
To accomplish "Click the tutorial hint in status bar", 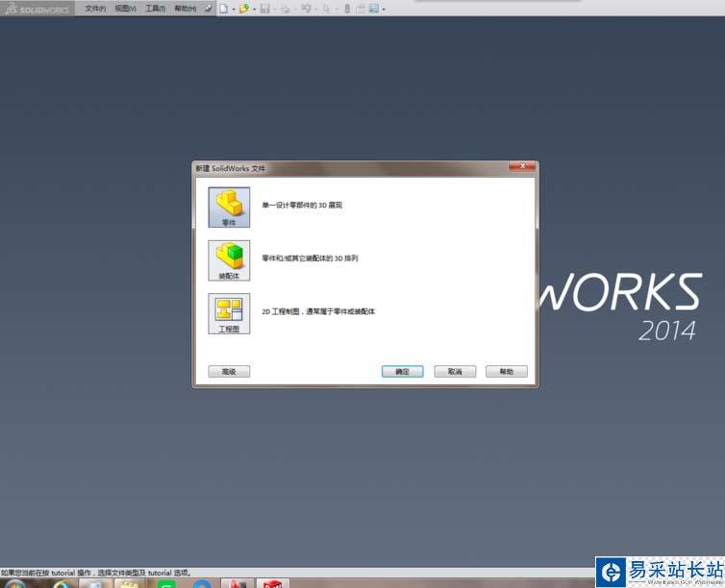I will (x=96, y=573).
